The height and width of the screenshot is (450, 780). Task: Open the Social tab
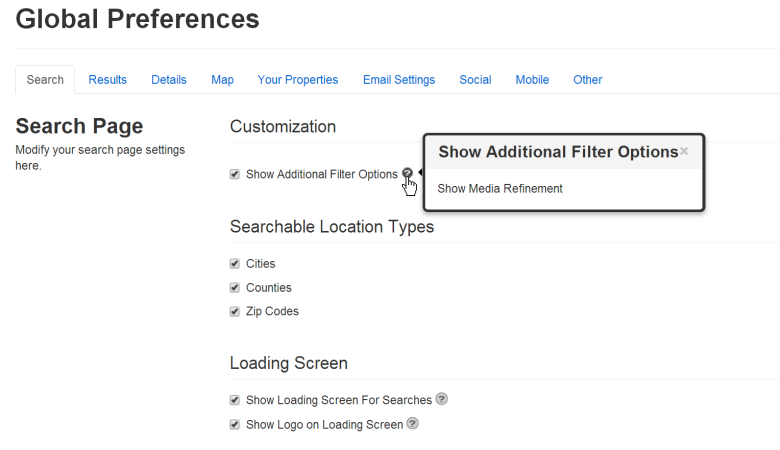(x=475, y=80)
